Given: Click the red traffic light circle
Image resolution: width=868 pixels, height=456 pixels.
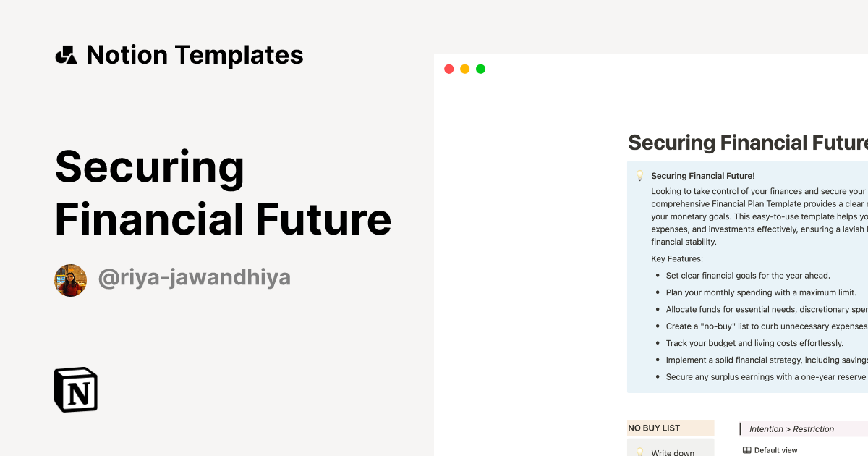Looking at the screenshot, I should click(x=448, y=68).
